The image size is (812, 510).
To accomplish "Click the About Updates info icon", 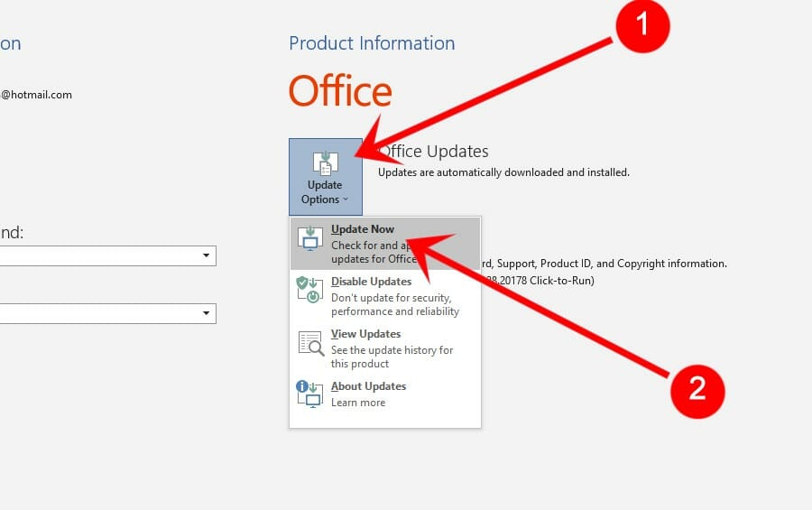I will pos(309,394).
